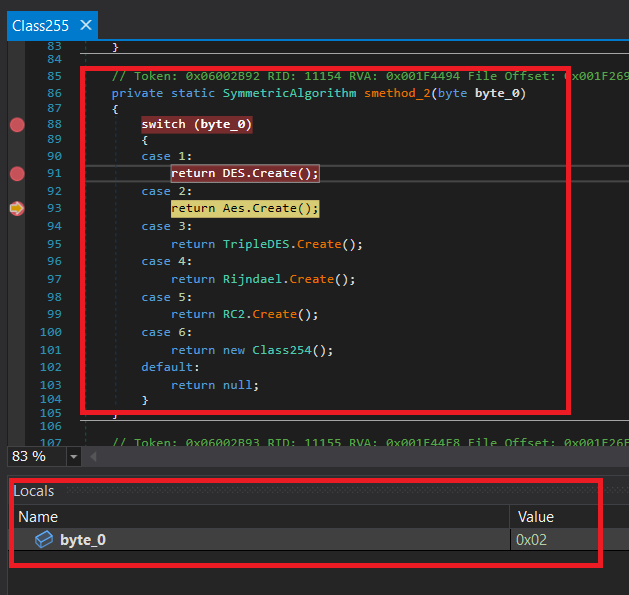The width and height of the screenshot is (629, 595).
Task: Toggle breakpoint on line 88
Action: click(17, 125)
